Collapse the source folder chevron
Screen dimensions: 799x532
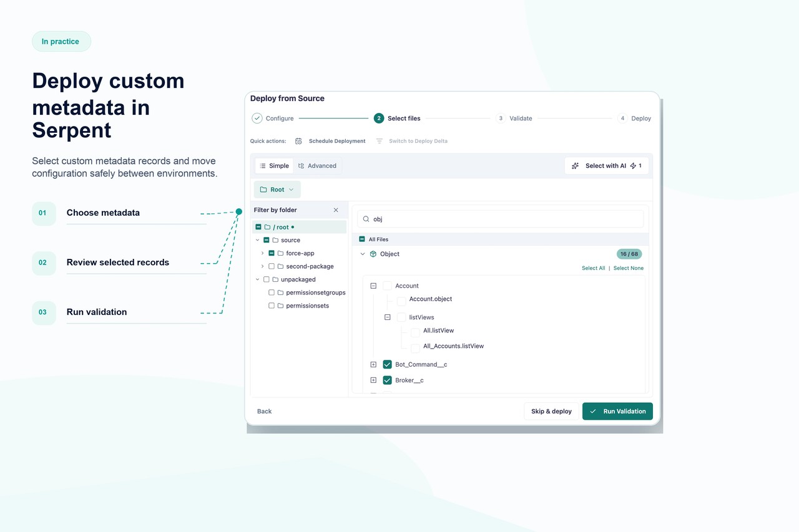point(257,240)
